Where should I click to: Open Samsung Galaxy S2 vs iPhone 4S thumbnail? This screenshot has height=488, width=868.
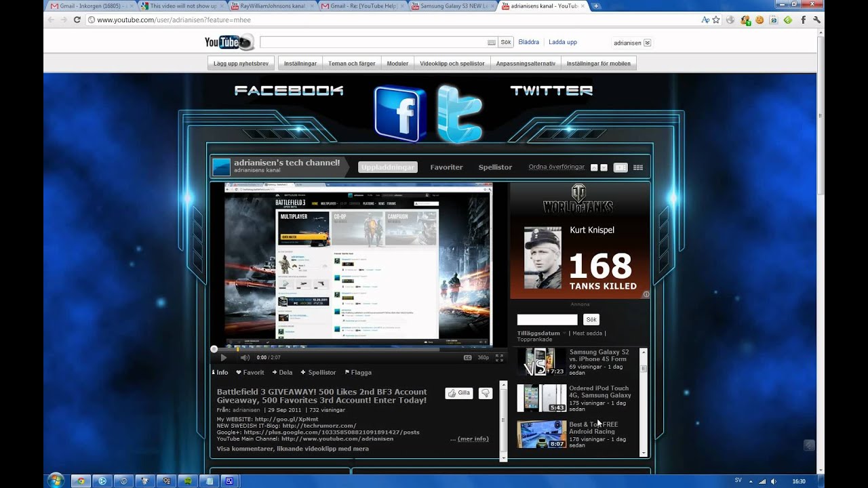[x=541, y=362]
